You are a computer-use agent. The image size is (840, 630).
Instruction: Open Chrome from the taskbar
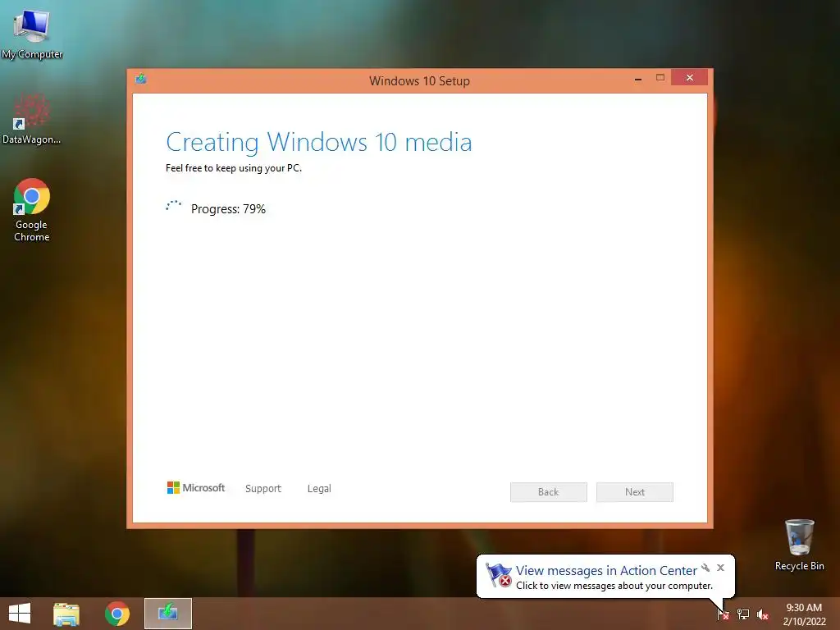tap(116, 614)
